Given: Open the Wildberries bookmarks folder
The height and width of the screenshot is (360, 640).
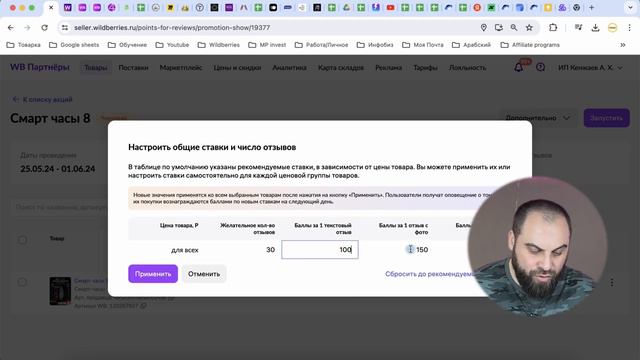Looking at the screenshot, I should coord(218,45).
